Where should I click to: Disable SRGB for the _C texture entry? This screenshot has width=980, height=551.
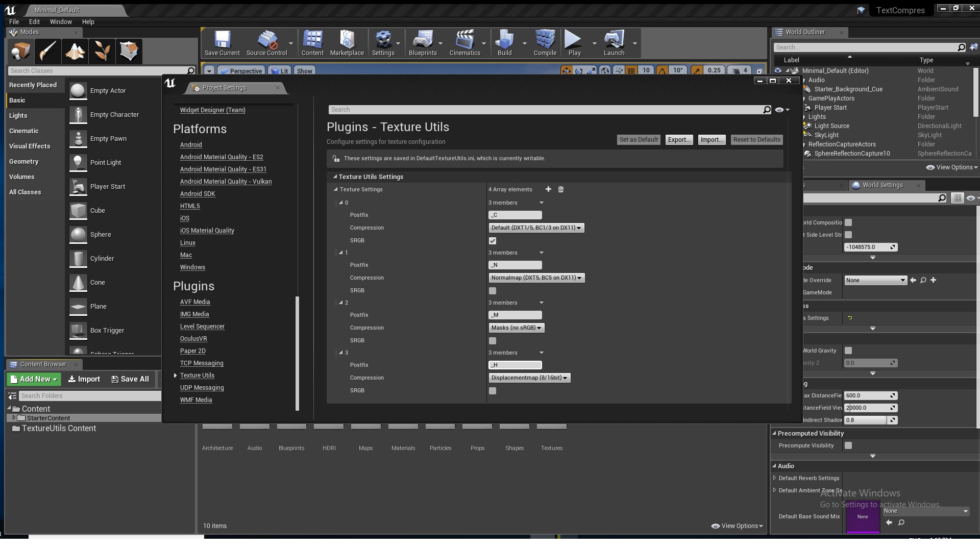[493, 241]
